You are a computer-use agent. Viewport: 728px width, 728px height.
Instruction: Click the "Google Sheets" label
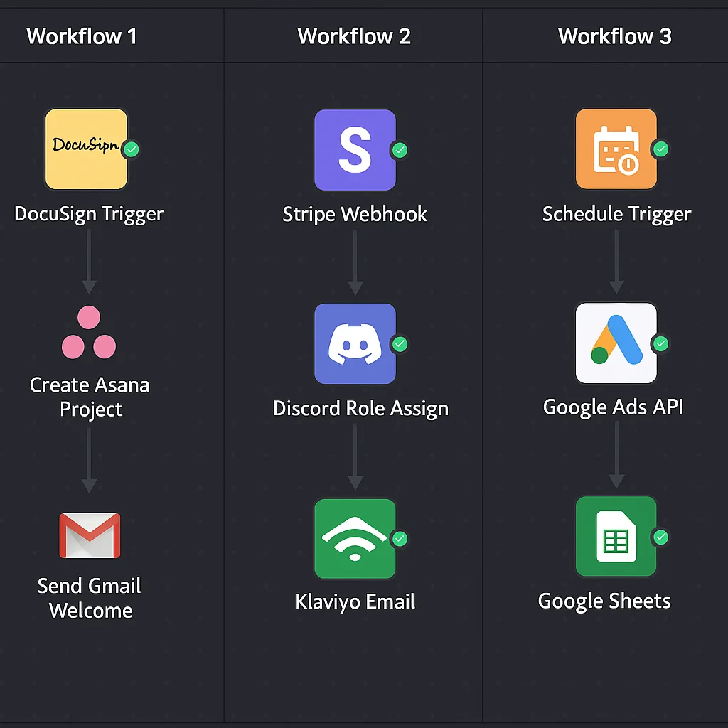(x=604, y=601)
